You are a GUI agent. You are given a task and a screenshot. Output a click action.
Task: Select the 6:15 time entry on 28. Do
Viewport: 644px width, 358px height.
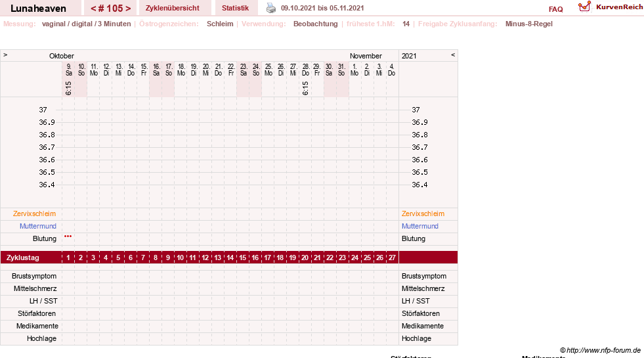[305, 88]
